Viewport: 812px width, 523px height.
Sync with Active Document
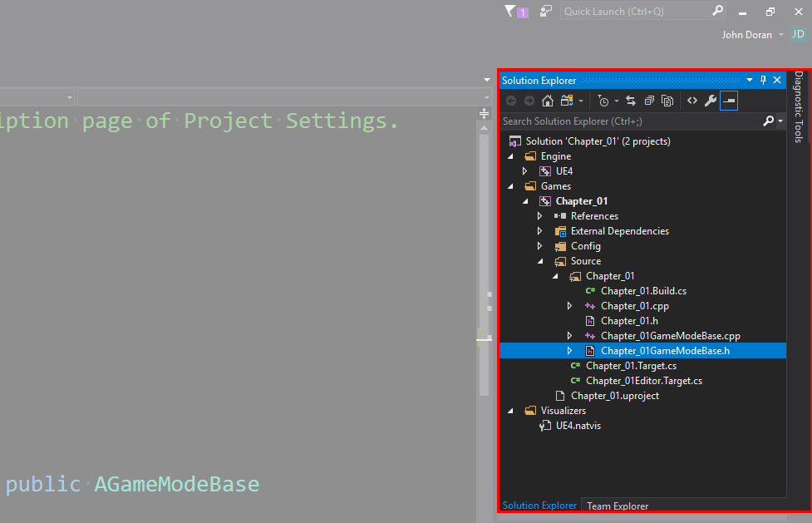point(631,101)
